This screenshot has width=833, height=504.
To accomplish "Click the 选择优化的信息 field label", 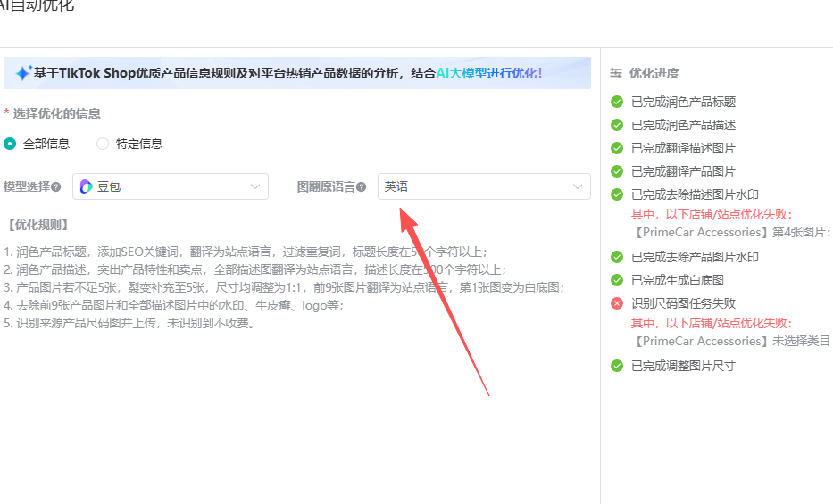I will [x=57, y=113].
